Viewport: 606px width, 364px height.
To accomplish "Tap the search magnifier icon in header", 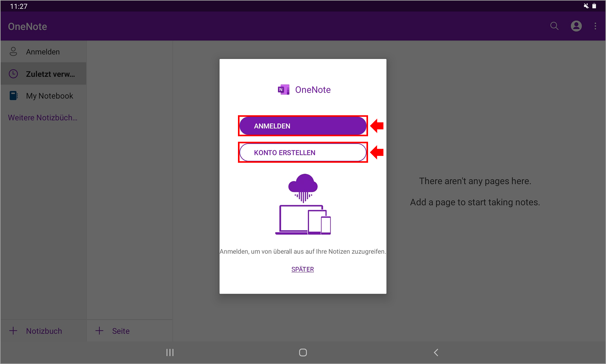I will coord(554,26).
